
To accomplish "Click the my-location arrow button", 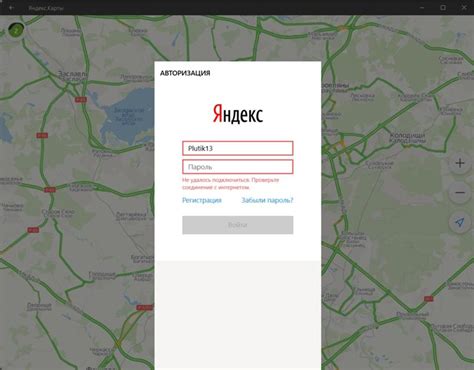I will (x=460, y=222).
